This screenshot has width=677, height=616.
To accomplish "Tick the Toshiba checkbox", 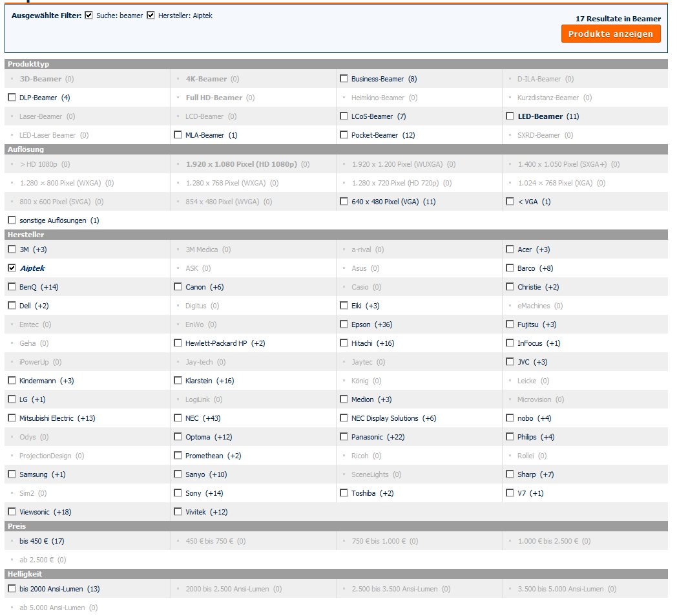I will [344, 493].
